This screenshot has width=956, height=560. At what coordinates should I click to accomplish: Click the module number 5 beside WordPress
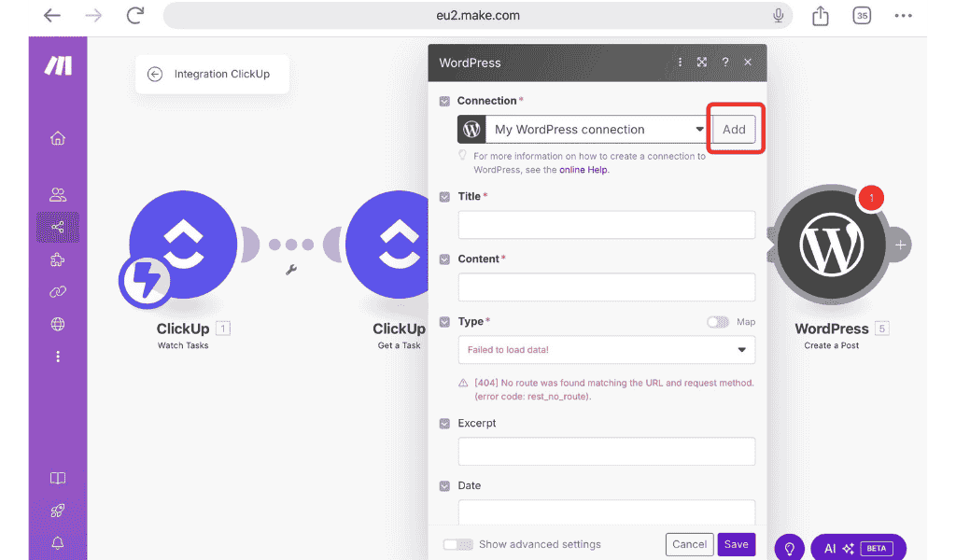click(881, 329)
